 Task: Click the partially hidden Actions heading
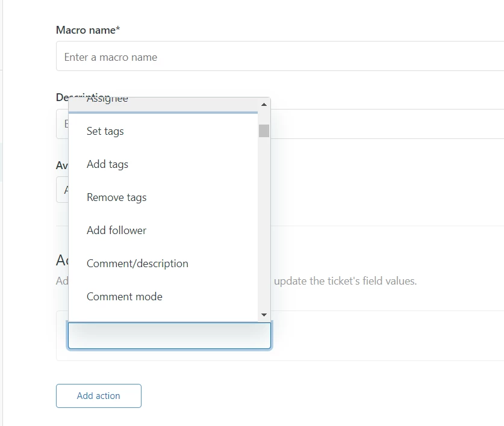pos(61,260)
